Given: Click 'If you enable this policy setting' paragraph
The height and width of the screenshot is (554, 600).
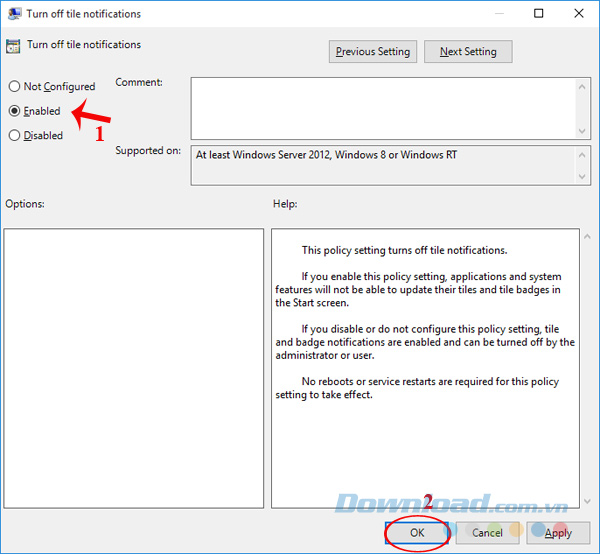Looking at the screenshot, I should [418, 290].
